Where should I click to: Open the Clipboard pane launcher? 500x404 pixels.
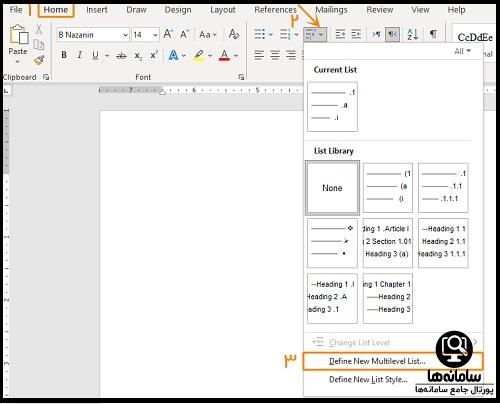(46, 77)
